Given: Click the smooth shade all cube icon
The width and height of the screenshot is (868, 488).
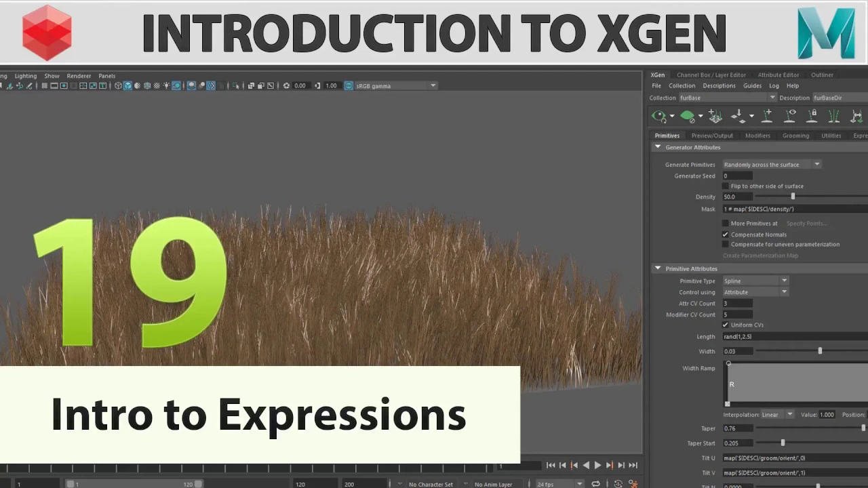Looking at the screenshot, I should [x=128, y=85].
